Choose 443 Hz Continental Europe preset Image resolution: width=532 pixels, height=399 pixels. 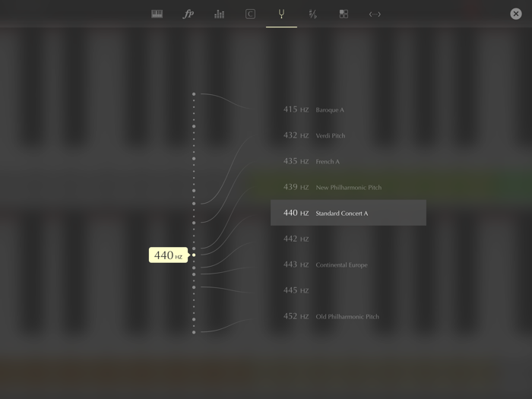coord(348,264)
